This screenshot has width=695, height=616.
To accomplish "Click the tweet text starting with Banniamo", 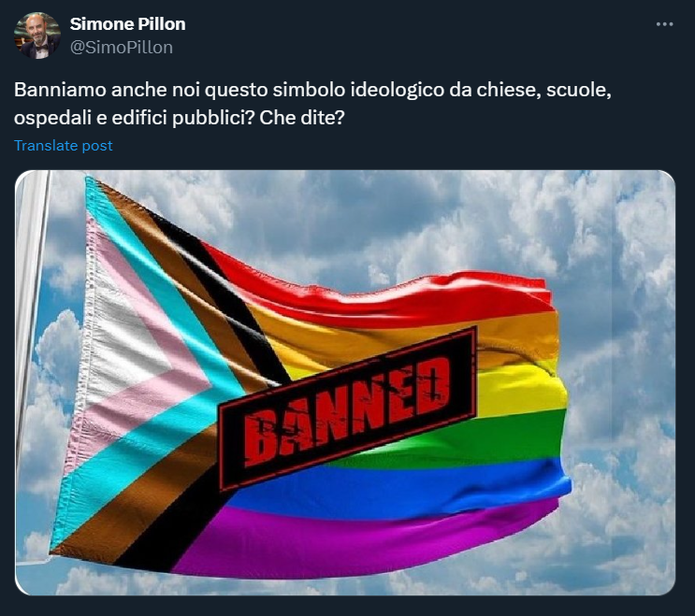I will click(x=312, y=104).
